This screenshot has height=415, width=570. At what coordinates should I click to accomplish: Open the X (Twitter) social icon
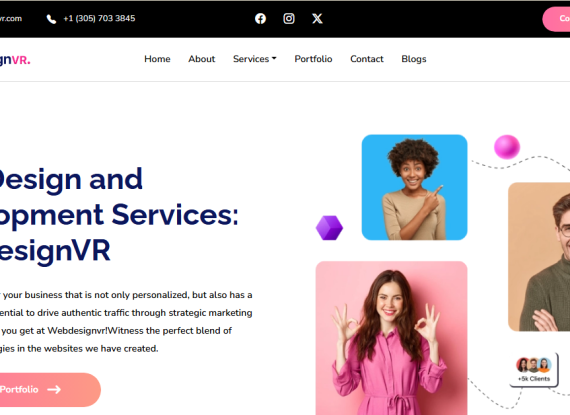(317, 19)
